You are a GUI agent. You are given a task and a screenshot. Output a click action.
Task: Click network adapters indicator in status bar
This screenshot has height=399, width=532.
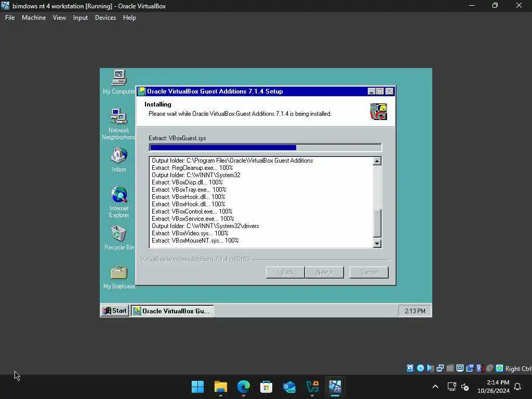440,368
